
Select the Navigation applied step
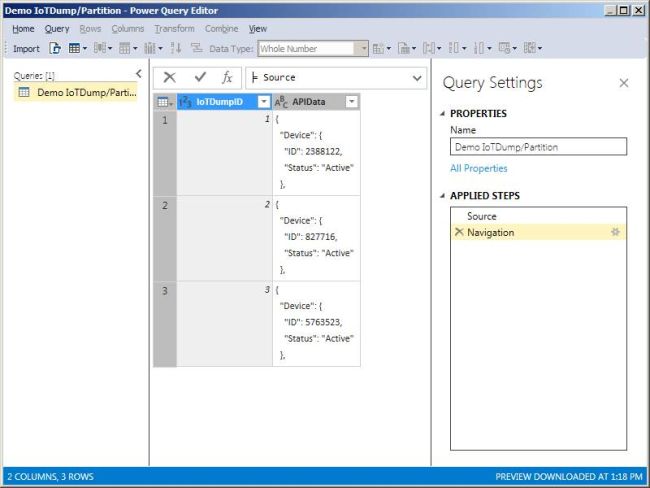[538, 232]
